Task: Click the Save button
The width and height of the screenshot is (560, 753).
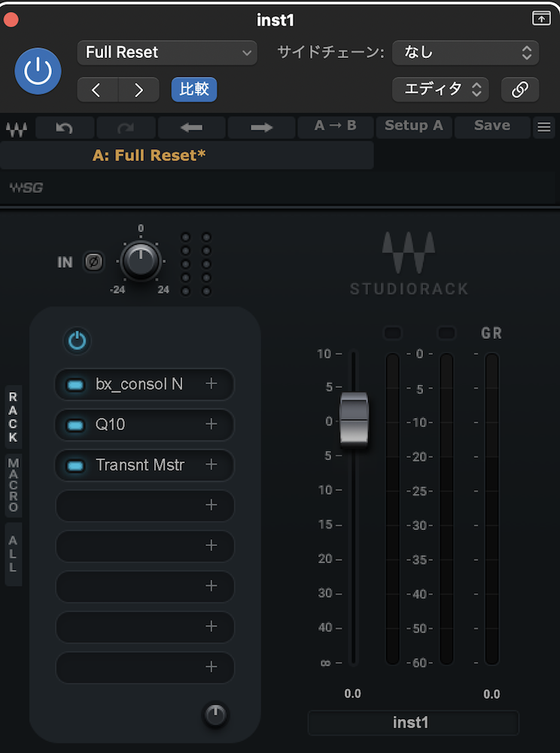Action: 492,127
